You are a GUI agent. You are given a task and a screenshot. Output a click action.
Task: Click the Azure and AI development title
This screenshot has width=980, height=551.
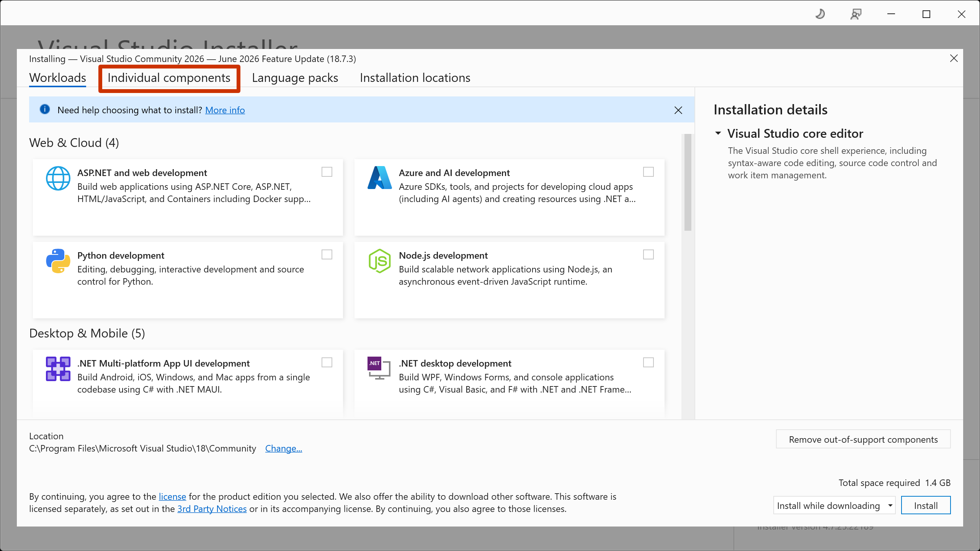(454, 173)
